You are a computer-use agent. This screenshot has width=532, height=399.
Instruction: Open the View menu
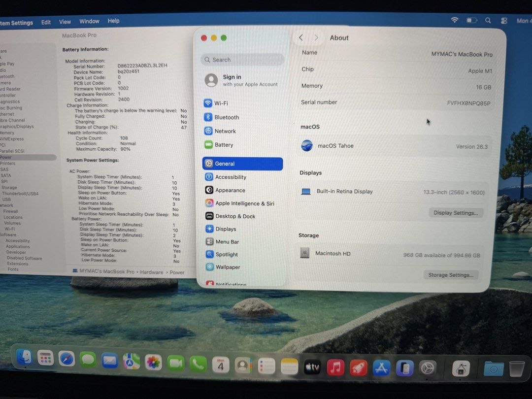[x=65, y=22]
